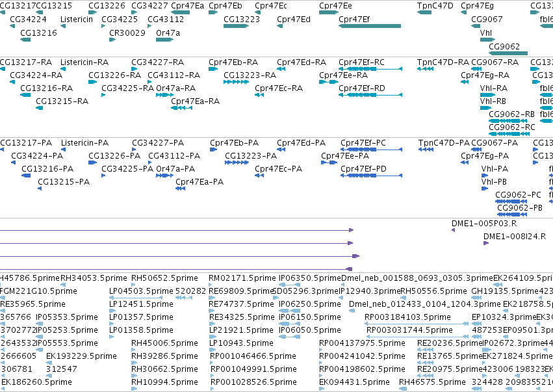Click EST RP004137975.5prime
Viewport: 553px width, 392px height.
[321, 350]
